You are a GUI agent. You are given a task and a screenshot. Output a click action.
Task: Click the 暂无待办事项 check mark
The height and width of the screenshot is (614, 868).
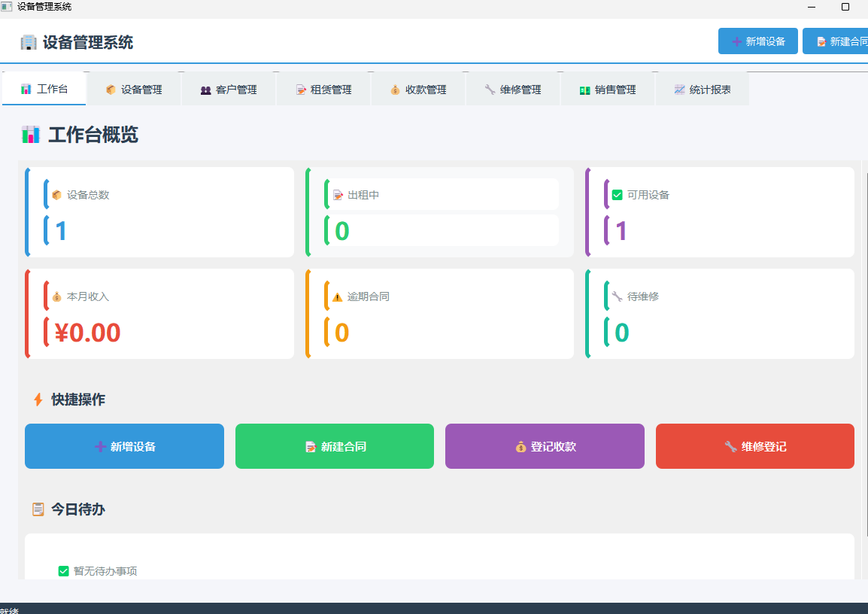(64, 571)
